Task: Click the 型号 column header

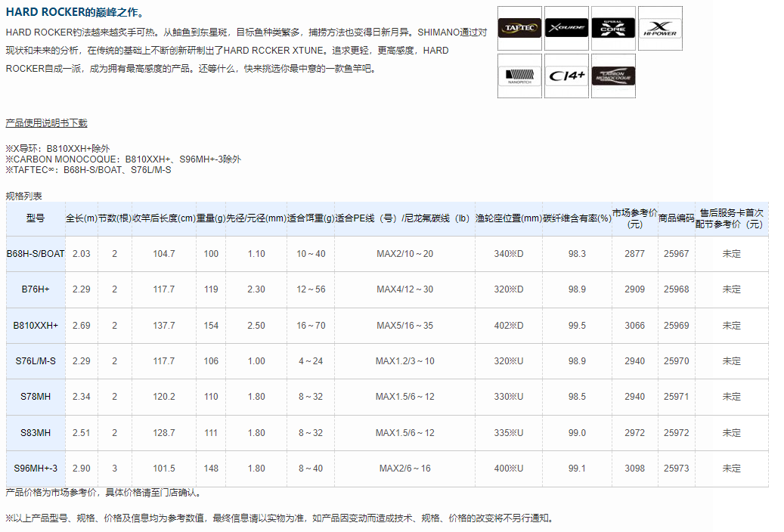Action: click(x=36, y=218)
